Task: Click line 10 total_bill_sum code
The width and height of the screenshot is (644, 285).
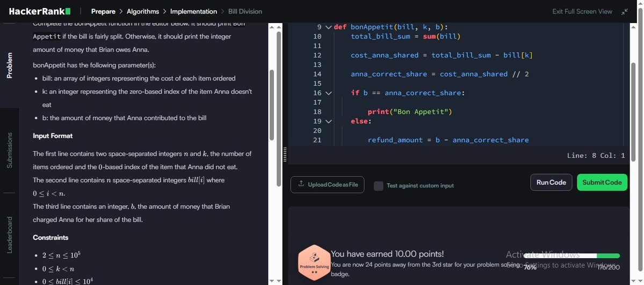Action: coord(406,36)
